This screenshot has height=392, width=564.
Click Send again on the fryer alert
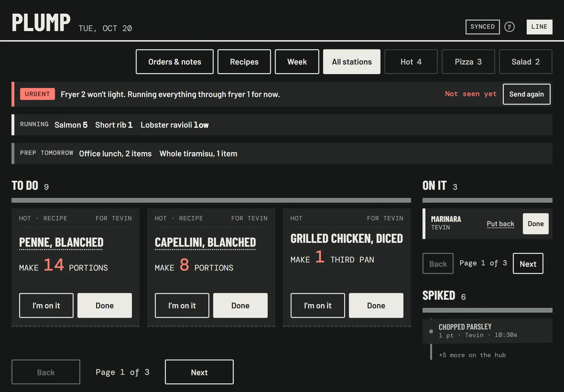[526, 94]
